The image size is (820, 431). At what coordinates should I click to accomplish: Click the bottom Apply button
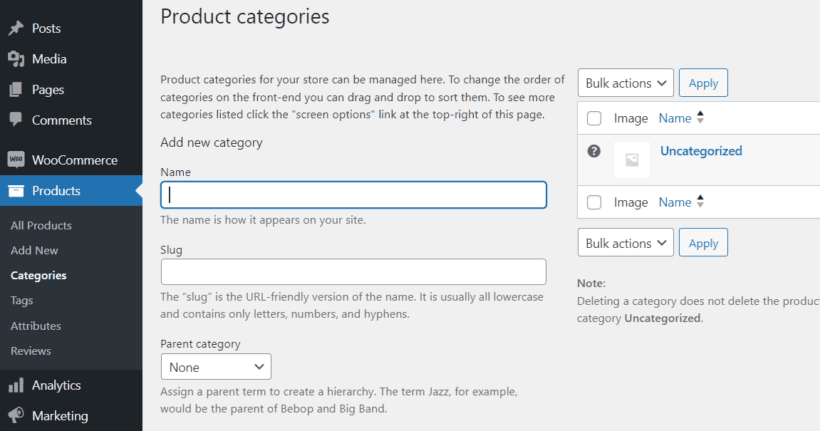[703, 243]
